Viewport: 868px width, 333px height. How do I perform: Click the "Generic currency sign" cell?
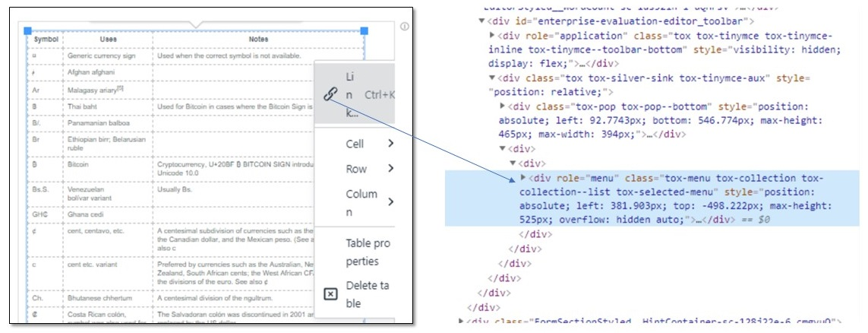point(108,56)
